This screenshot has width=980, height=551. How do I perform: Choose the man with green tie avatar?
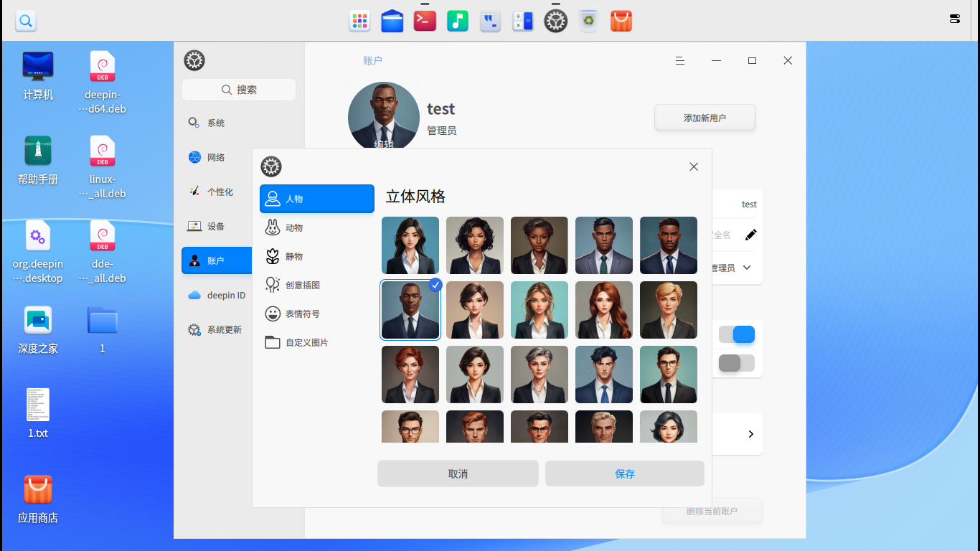tap(604, 245)
